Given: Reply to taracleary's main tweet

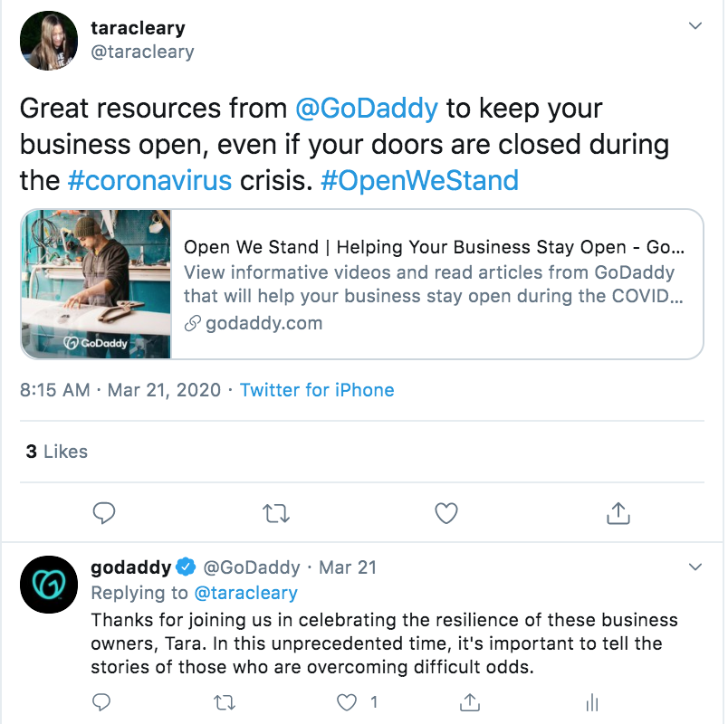Looking at the screenshot, I should pyautogui.click(x=105, y=513).
